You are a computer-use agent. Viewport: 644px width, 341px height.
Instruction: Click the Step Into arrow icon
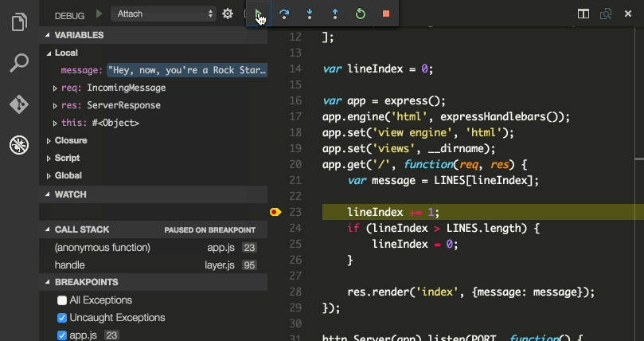point(310,14)
